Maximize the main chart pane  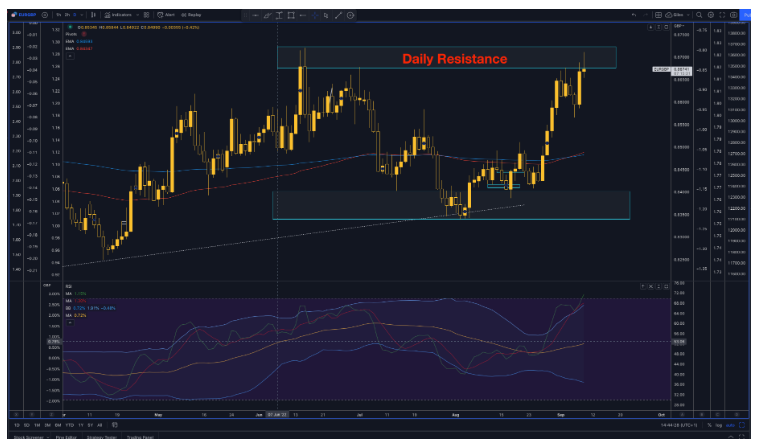pos(666,27)
